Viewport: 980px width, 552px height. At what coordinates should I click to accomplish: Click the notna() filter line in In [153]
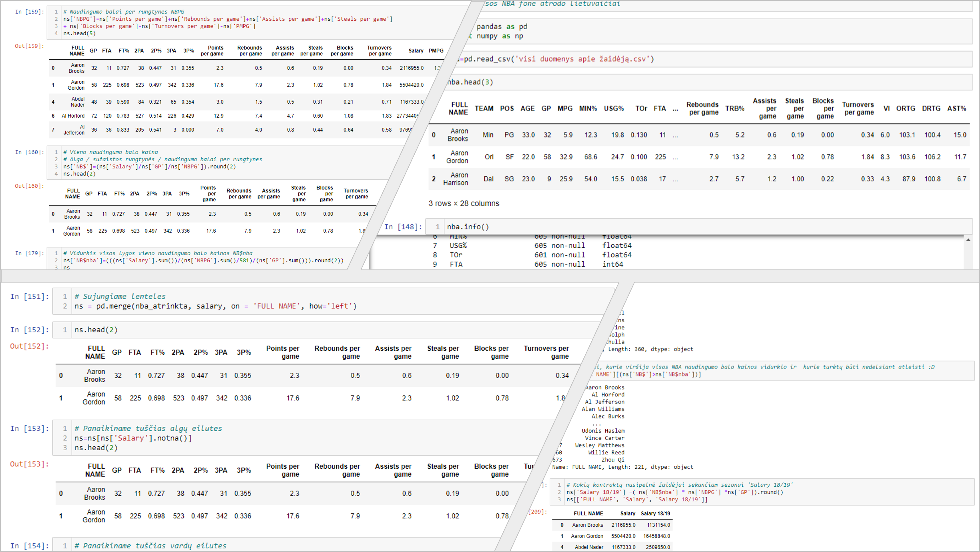tap(133, 438)
